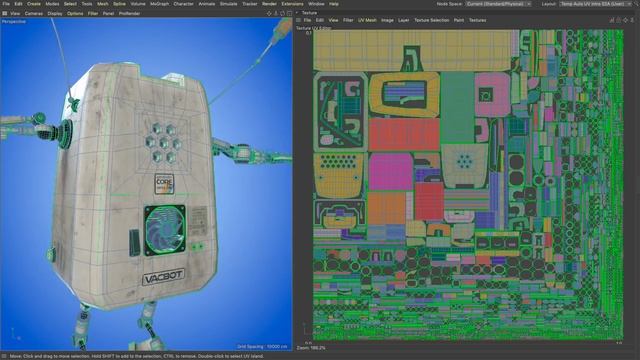Open the viewport ProRender menu

[129, 13]
